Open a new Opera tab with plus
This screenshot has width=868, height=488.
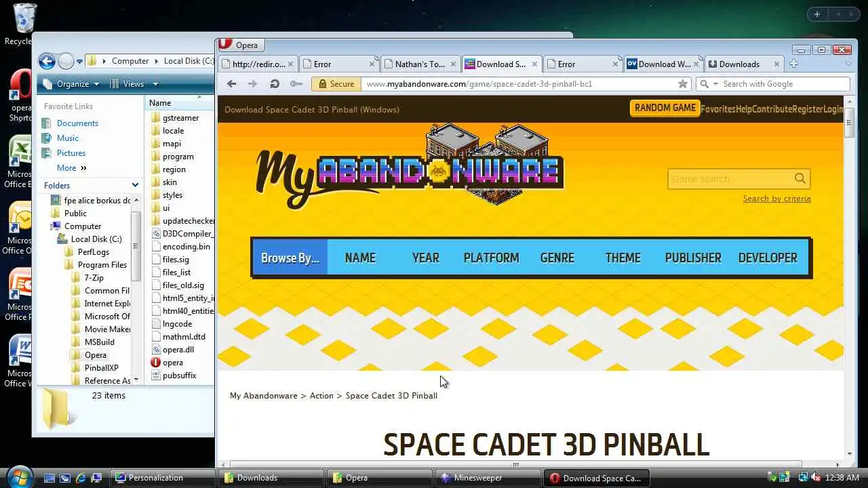click(x=793, y=64)
